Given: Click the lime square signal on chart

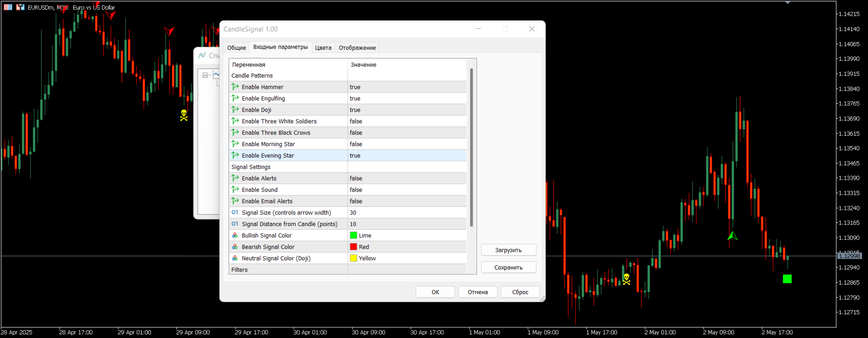Looking at the screenshot, I should click(x=787, y=279).
